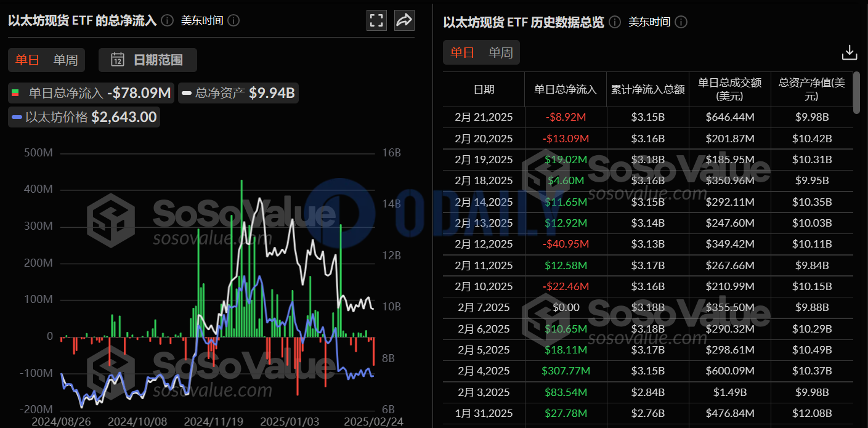
Task: Click the 单日总成交额(美元) column header
Action: [729, 89]
